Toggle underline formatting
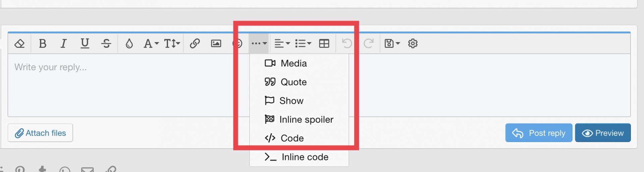Image resolution: width=644 pixels, height=172 pixels. 85,44
